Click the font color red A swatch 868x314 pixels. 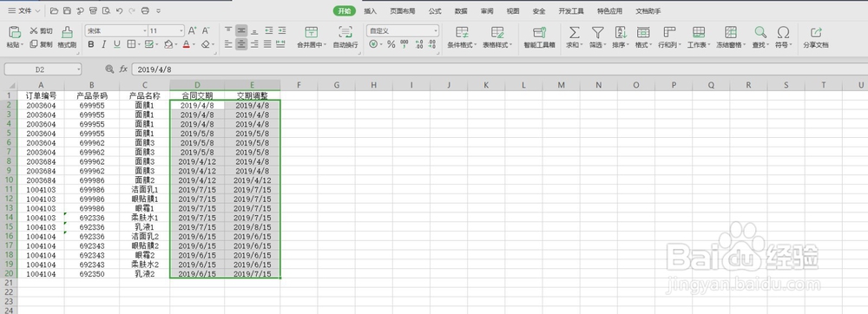tap(187, 44)
